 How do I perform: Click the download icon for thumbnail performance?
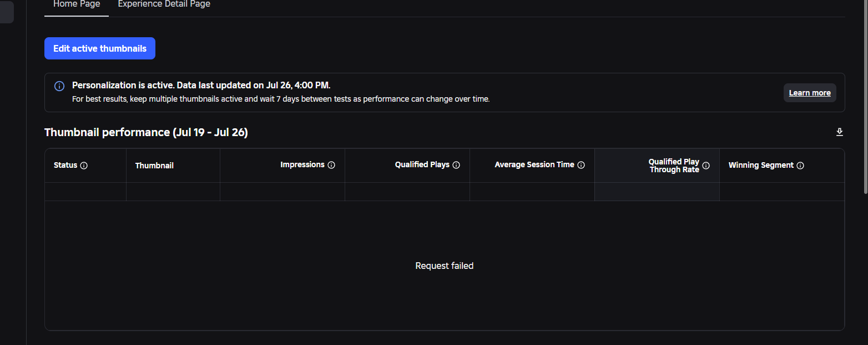coord(840,132)
